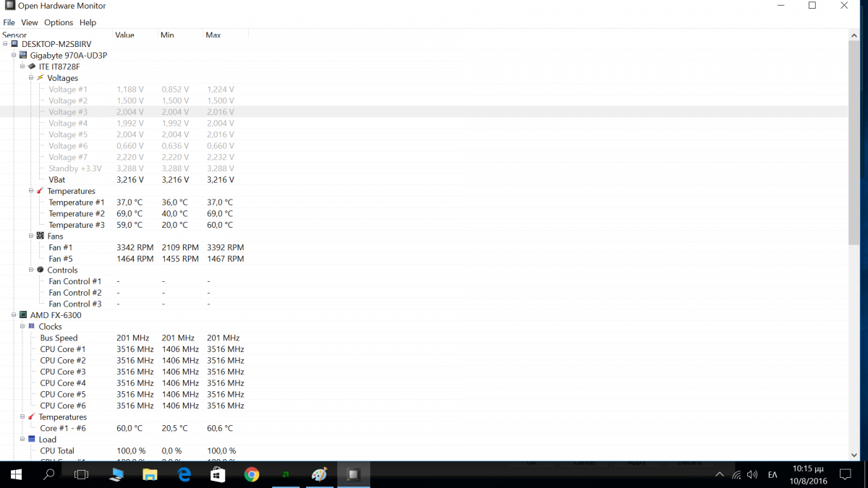Open the Windows Store taskbar icon

[218, 475]
